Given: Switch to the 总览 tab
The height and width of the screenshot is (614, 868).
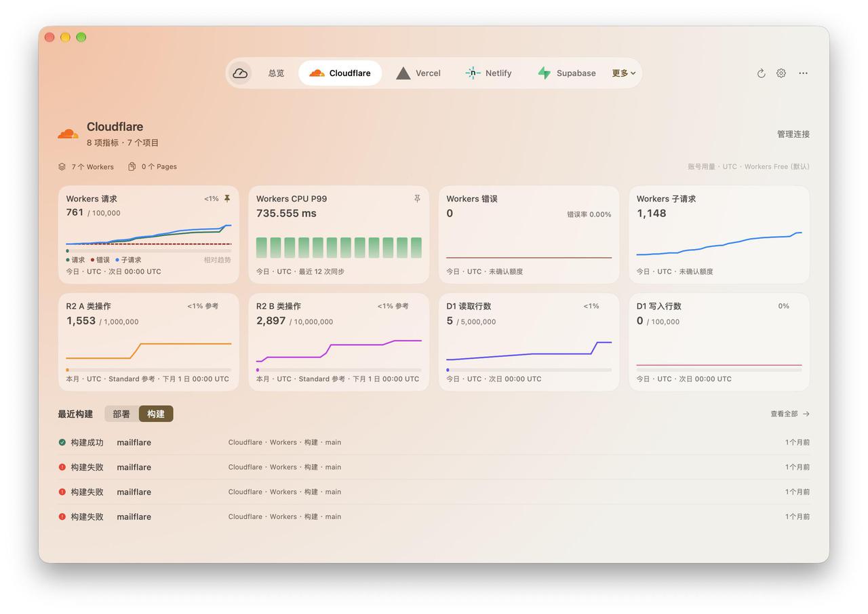Looking at the screenshot, I should [x=276, y=73].
